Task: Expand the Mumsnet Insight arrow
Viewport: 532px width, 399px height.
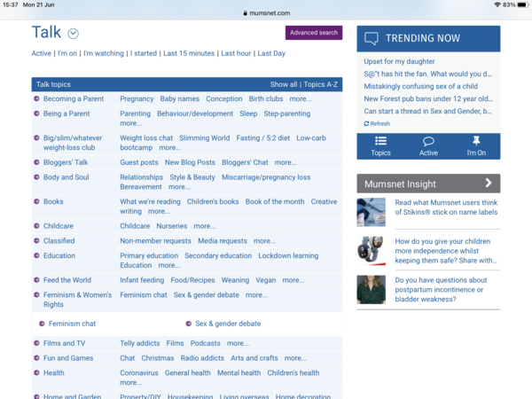Action: (489, 184)
